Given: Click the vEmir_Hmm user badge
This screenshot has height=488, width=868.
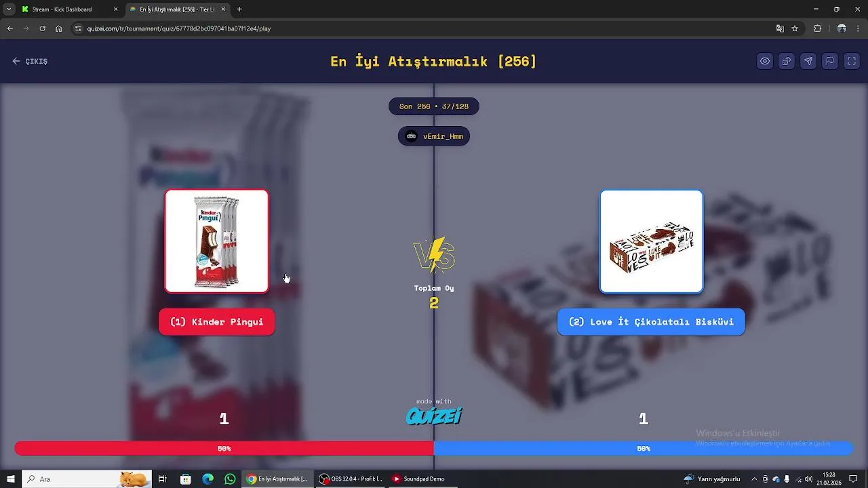Looking at the screenshot, I should point(434,136).
